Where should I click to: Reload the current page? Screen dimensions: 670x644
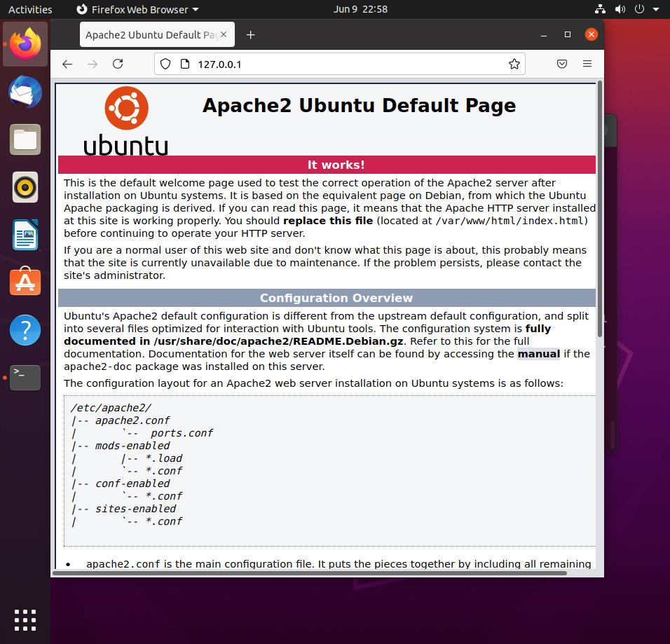[118, 64]
